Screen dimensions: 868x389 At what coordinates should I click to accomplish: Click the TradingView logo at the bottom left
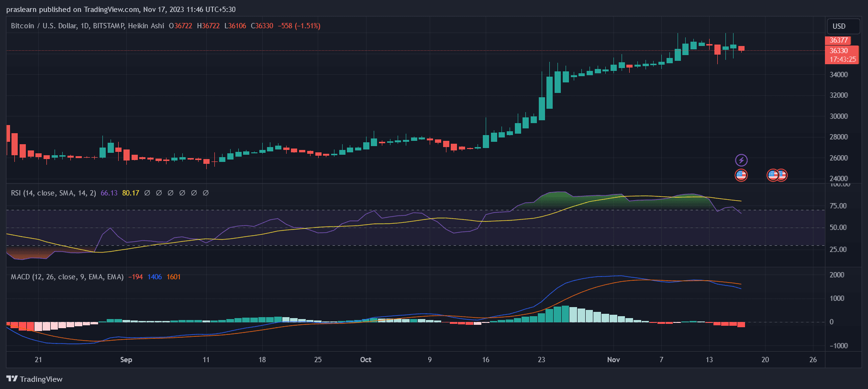click(x=34, y=379)
